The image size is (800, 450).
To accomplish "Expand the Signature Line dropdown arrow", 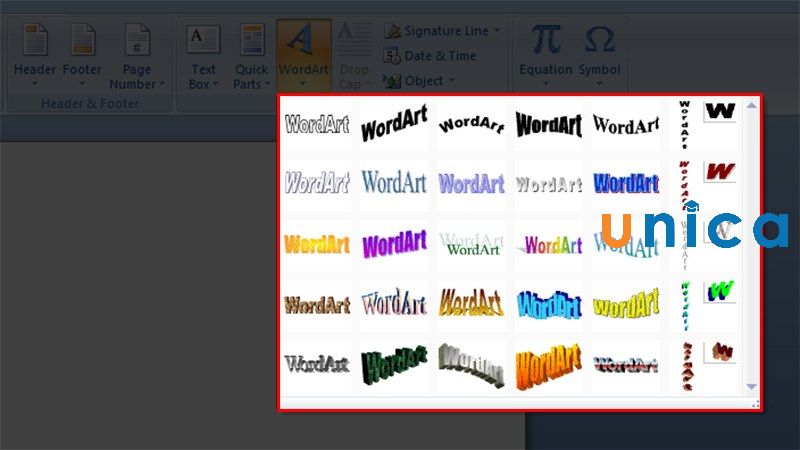I will click(x=497, y=31).
